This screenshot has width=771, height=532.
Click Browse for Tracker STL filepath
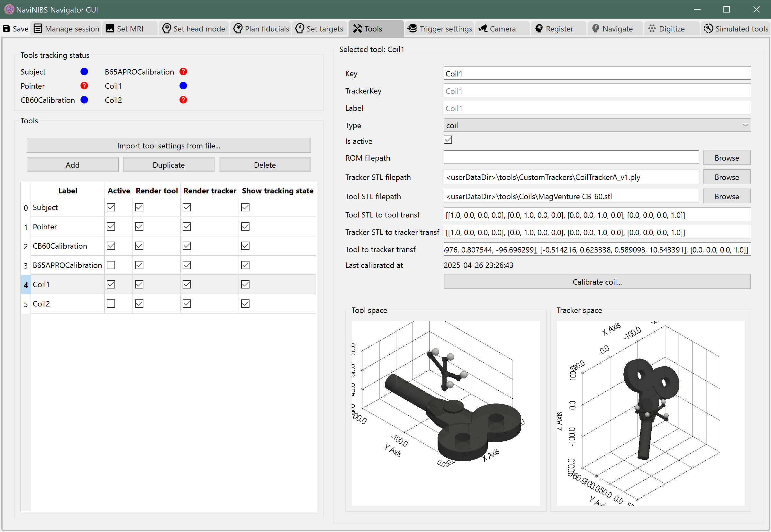click(x=727, y=177)
